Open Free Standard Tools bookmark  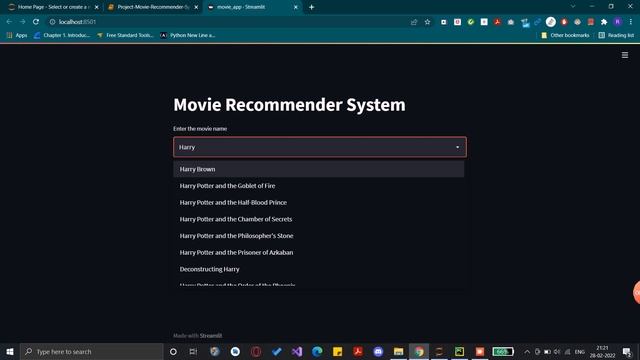125,36
